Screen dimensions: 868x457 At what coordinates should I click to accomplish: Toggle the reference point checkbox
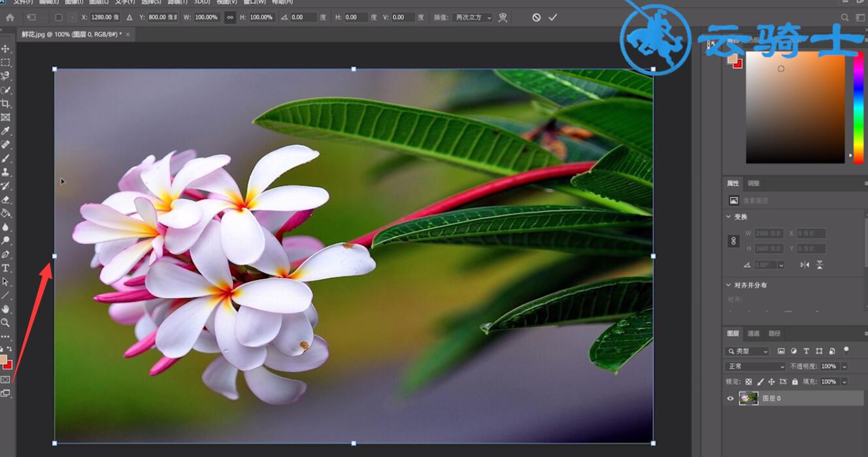pos(58,18)
